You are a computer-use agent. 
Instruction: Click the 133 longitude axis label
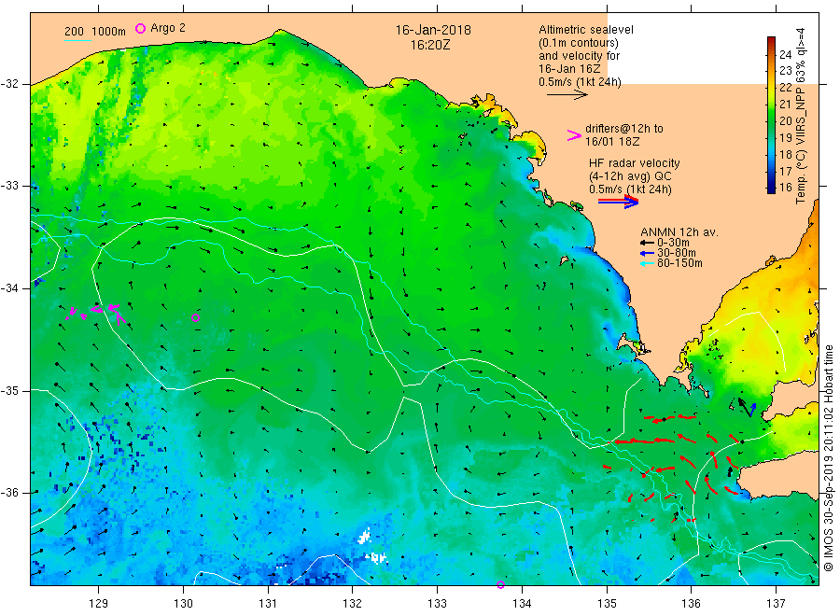[437, 603]
